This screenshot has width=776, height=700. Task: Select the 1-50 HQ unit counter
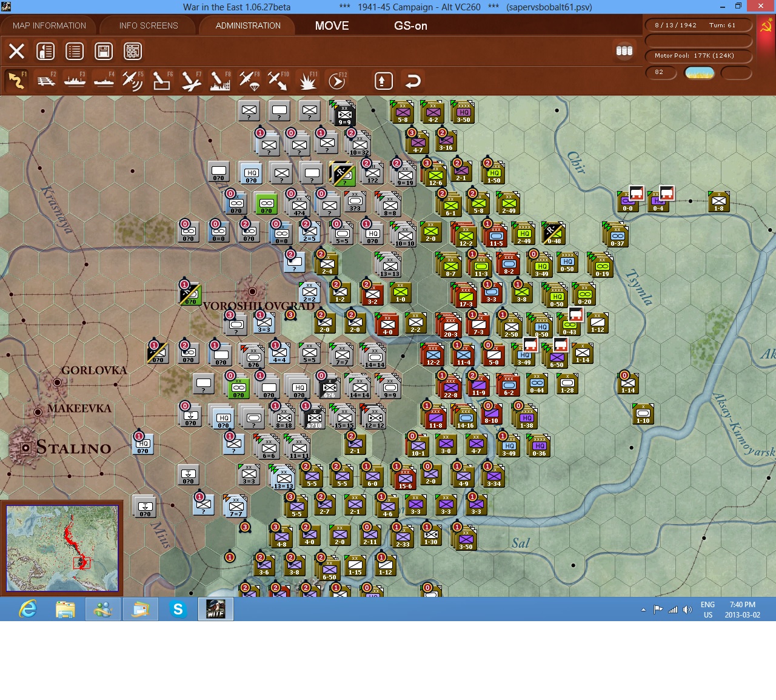click(x=494, y=173)
